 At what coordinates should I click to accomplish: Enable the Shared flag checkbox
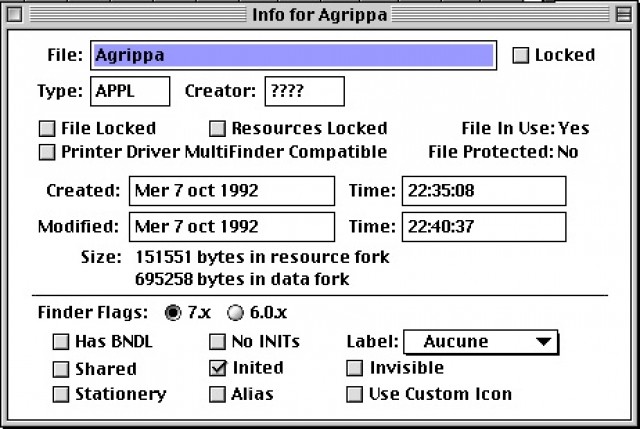(x=62, y=368)
